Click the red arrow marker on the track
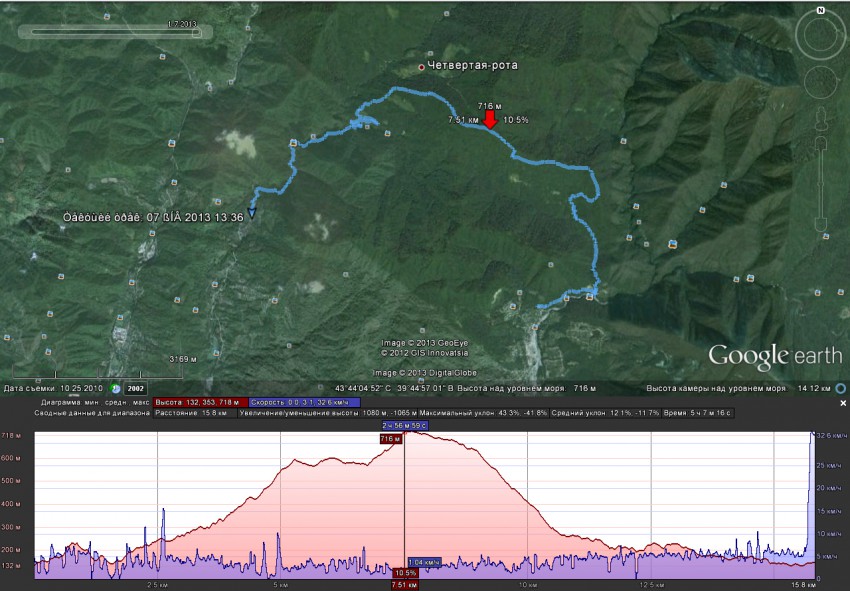 click(x=489, y=119)
